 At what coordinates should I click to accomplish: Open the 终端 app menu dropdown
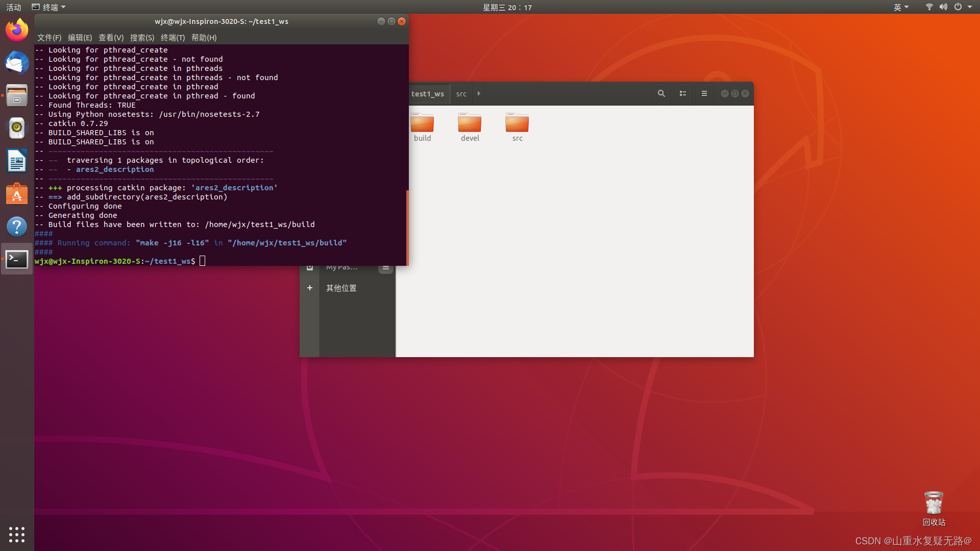pyautogui.click(x=49, y=7)
